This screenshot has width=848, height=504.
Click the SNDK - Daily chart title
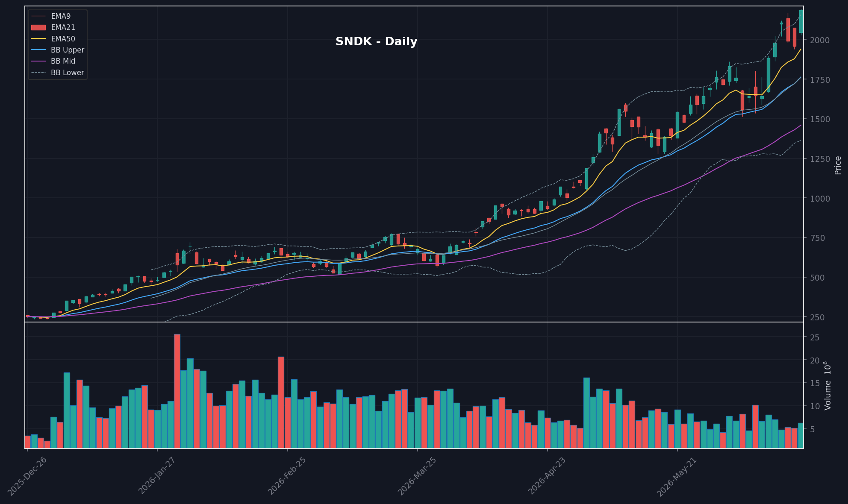click(376, 41)
